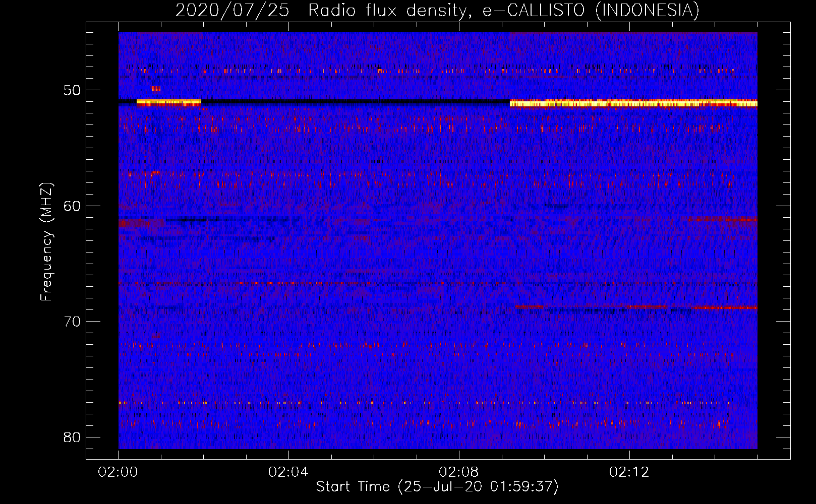Viewport: 816px width, 504px height.
Task: Click the 02:04 time tick label
Action: click(288, 472)
